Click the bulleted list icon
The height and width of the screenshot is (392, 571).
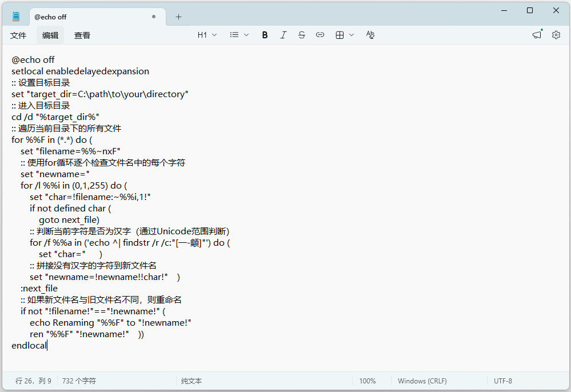coord(234,35)
